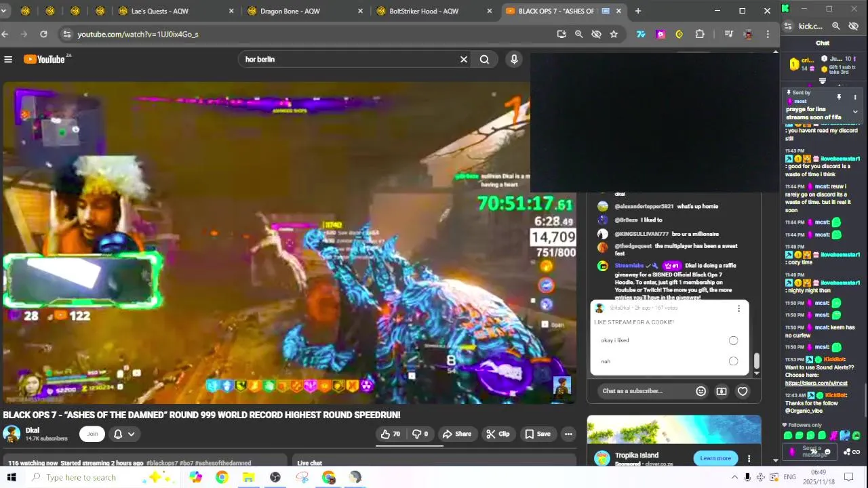Click Learn more on Tropika Island ad
This screenshot has width=868, height=488.
click(x=715, y=458)
